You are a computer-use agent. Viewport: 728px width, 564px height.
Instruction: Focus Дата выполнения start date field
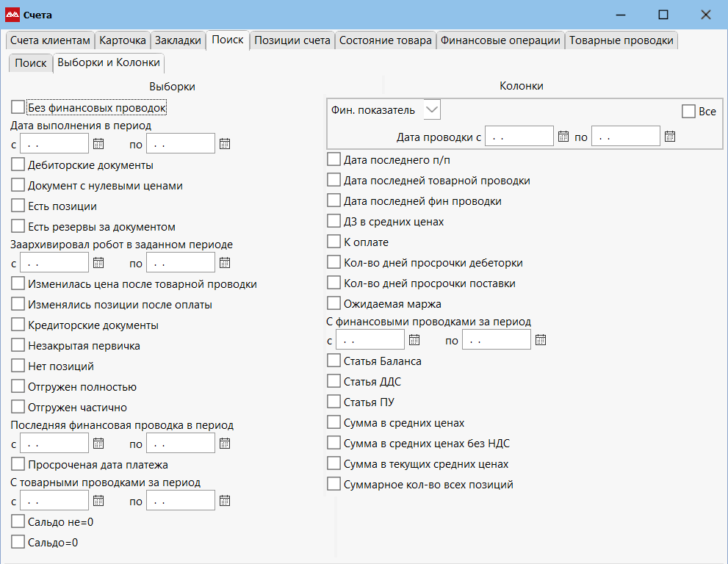pos(54,144)
